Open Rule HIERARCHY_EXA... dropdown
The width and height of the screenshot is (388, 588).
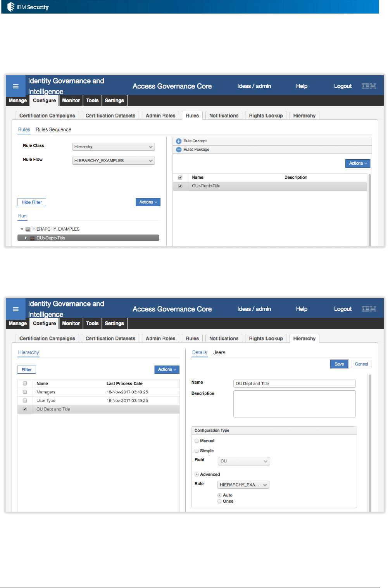click(243, 485)
